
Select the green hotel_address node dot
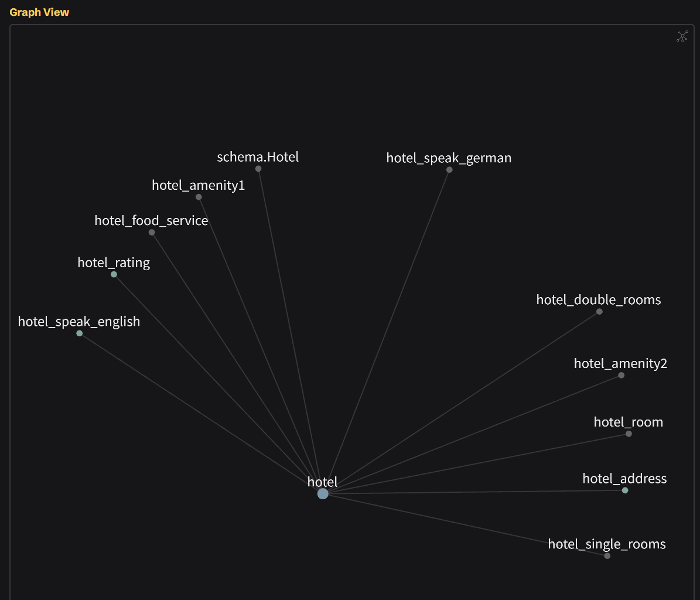625,490
